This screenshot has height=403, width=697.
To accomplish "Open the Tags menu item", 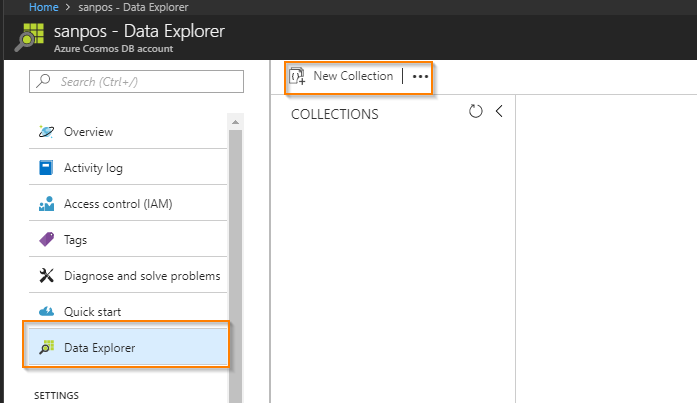I will pyautogui.click(x=128, y=239).
